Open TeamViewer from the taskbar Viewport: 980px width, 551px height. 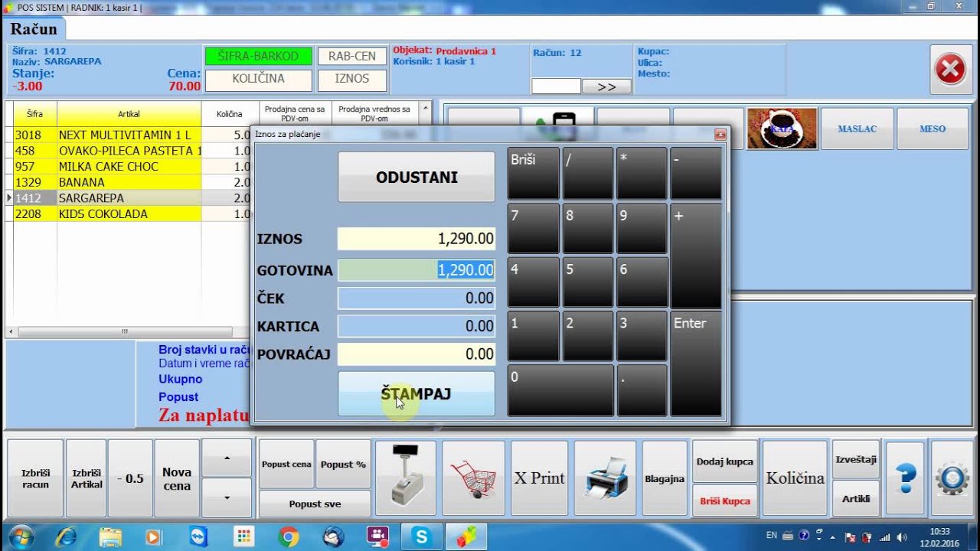pos(198,536)
